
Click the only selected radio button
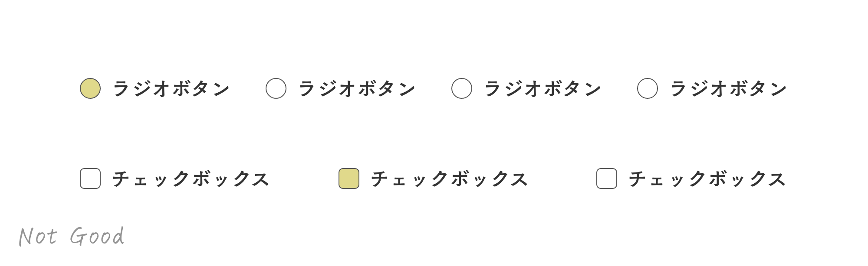(x=90, y=88)
